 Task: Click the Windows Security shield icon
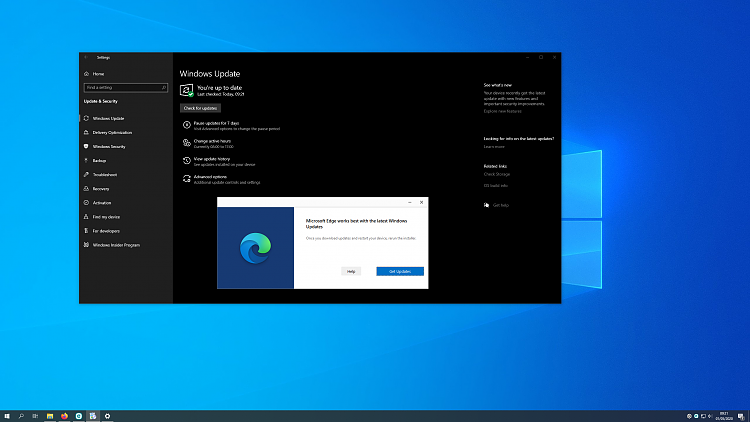[x=86, y=146]
